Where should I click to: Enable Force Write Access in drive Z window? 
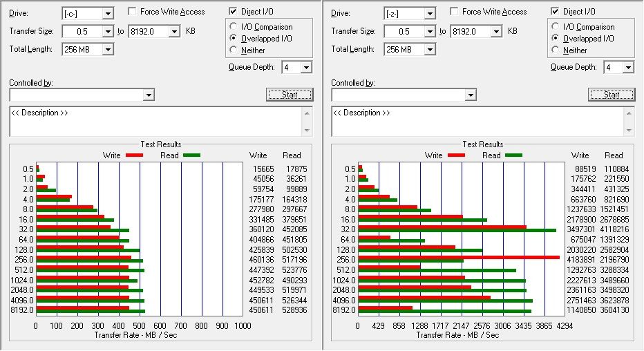[x=455, y=12]
